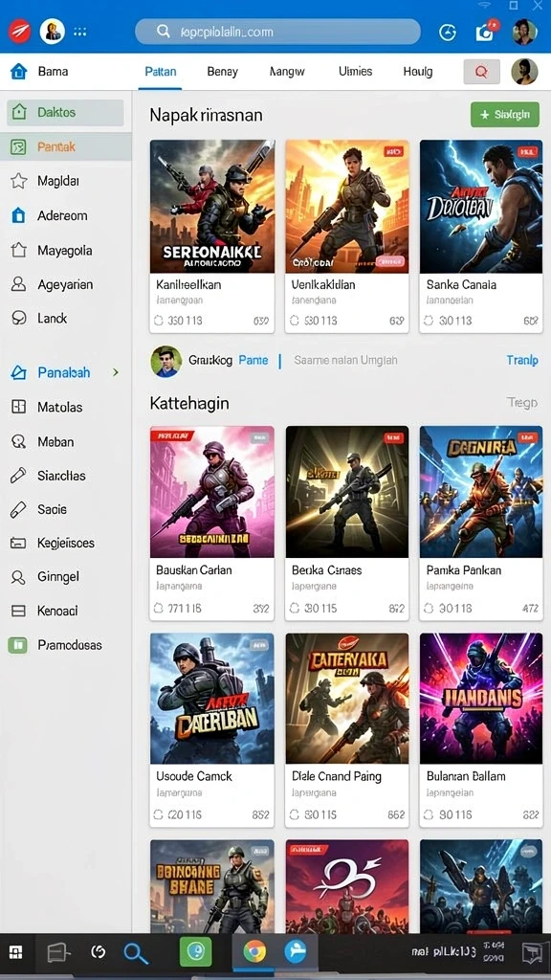Open the blue round app in the taskbar
Viewport: 551px width, 980px height.
click(296, 952)
